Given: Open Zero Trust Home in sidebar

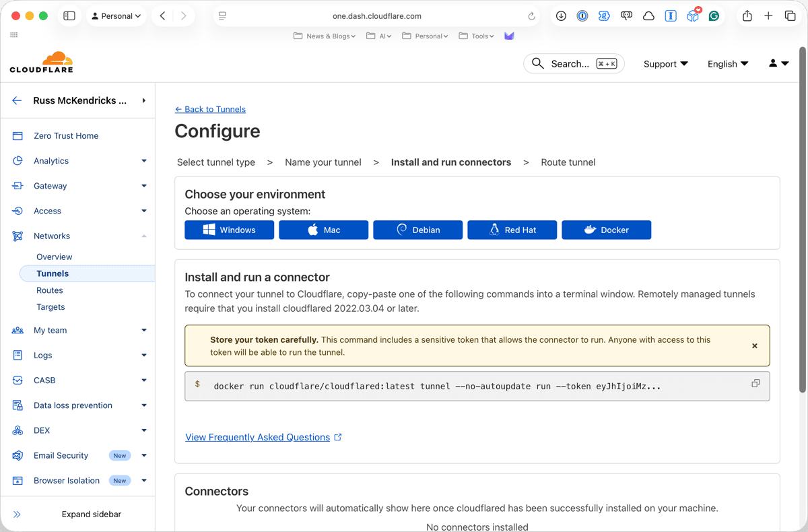Looking at the screenshot, I should click(66, 136).
